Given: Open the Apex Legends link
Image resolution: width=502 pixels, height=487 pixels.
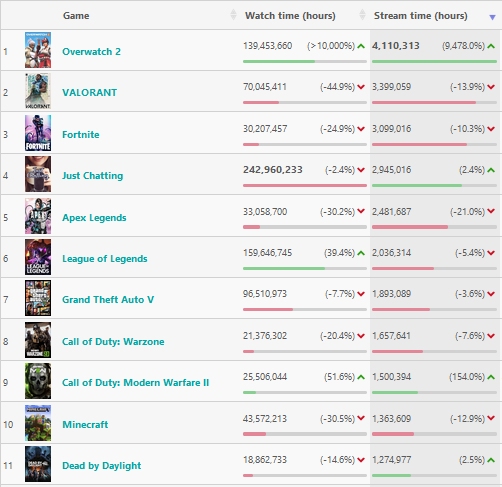Looking at the screenshot, I should [x=94, y=218].
